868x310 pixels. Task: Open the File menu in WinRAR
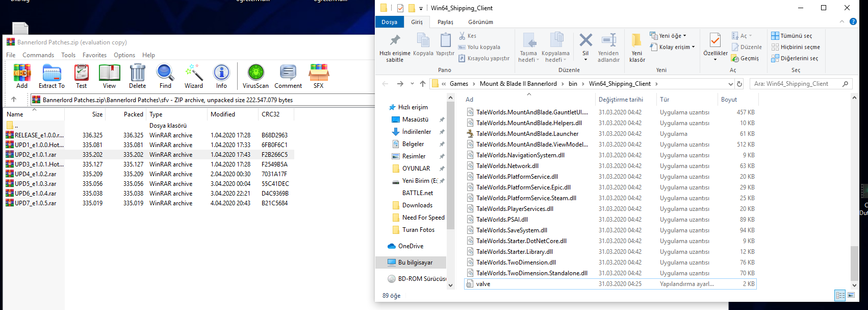pyautogui.click(x=11, y=55)
